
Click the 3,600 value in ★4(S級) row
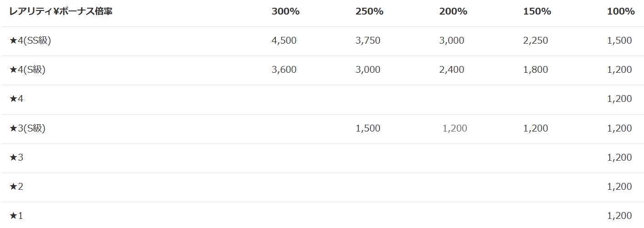click(284, 70)
